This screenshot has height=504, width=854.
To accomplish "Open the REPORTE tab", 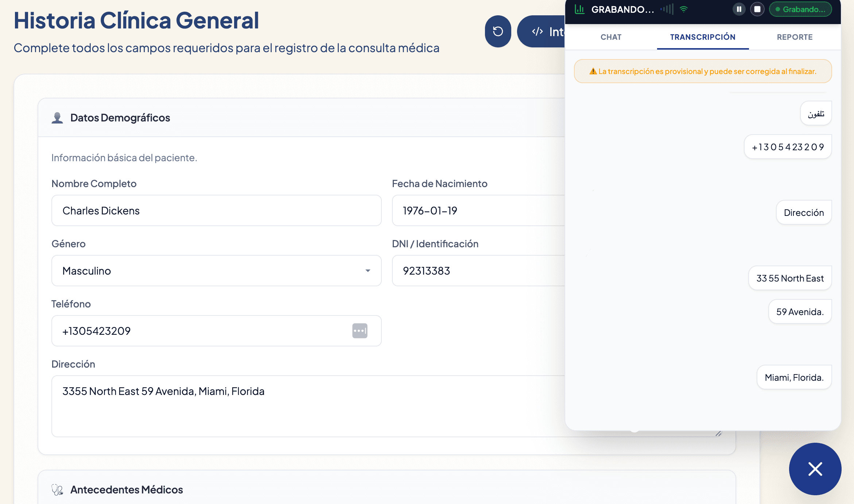I will click(795, 37).
